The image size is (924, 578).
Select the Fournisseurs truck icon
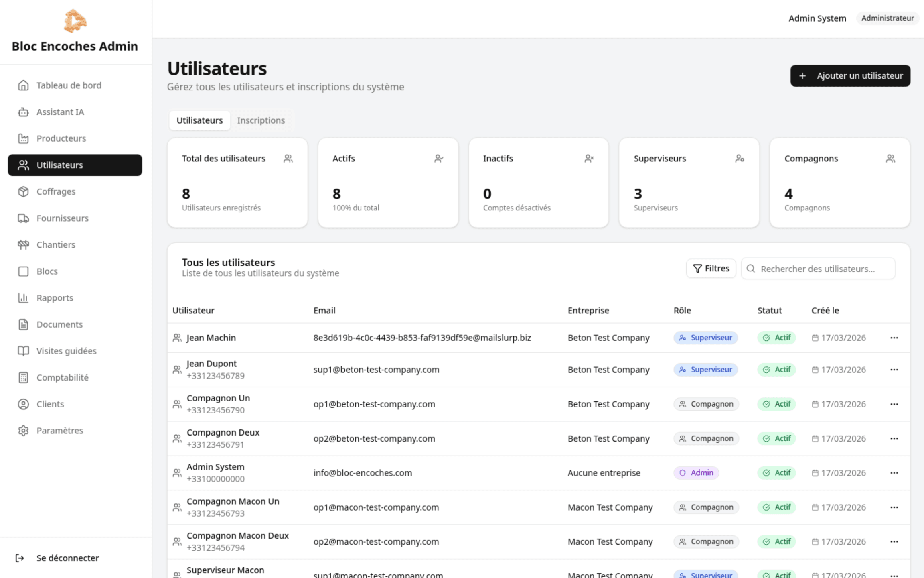click(23, 218)
